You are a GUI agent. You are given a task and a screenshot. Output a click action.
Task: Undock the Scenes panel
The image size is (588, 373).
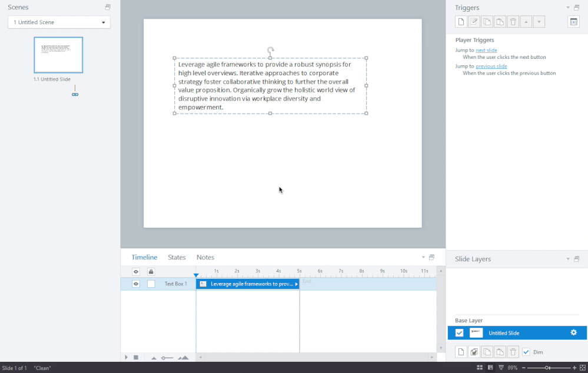click(x=108, y=7)
